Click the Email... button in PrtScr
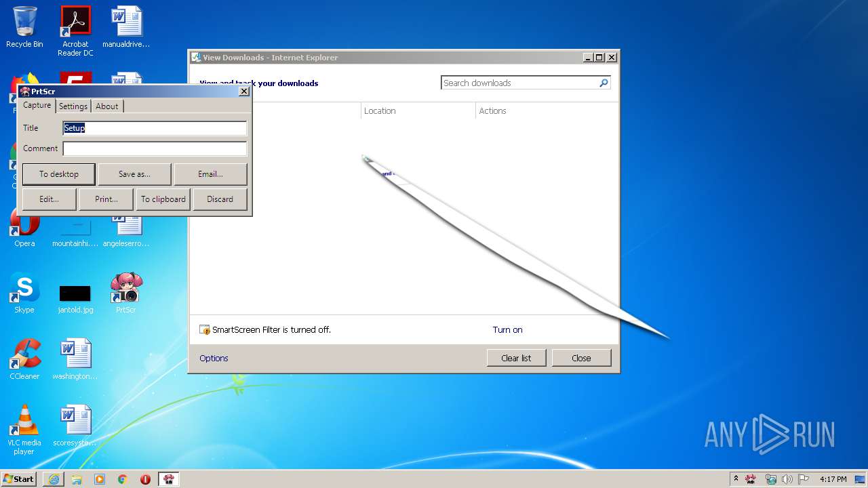 [x=210, y=174]
